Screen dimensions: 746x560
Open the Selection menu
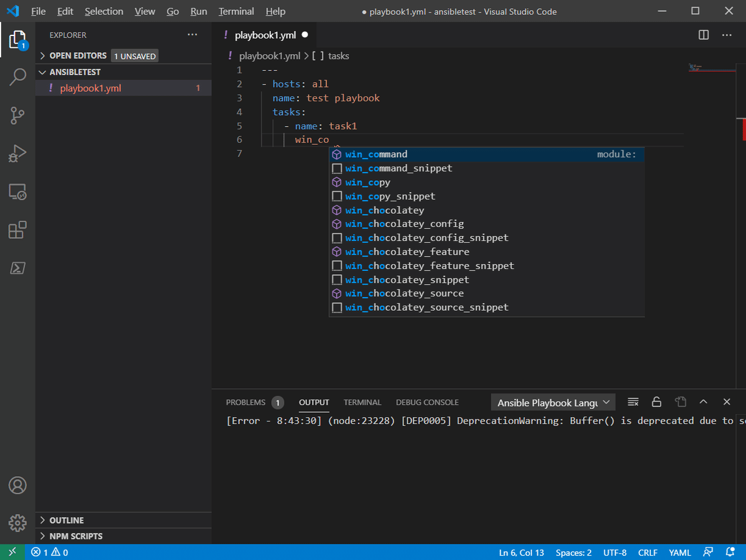[104, 11]
